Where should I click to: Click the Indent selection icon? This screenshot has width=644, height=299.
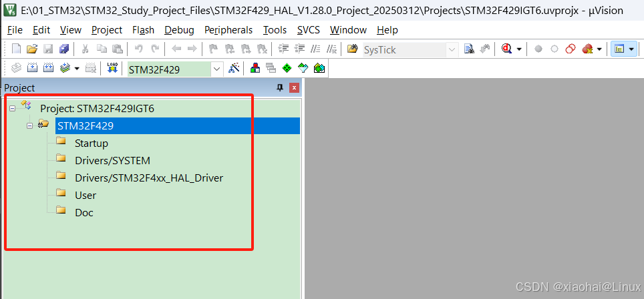point(283,49)
